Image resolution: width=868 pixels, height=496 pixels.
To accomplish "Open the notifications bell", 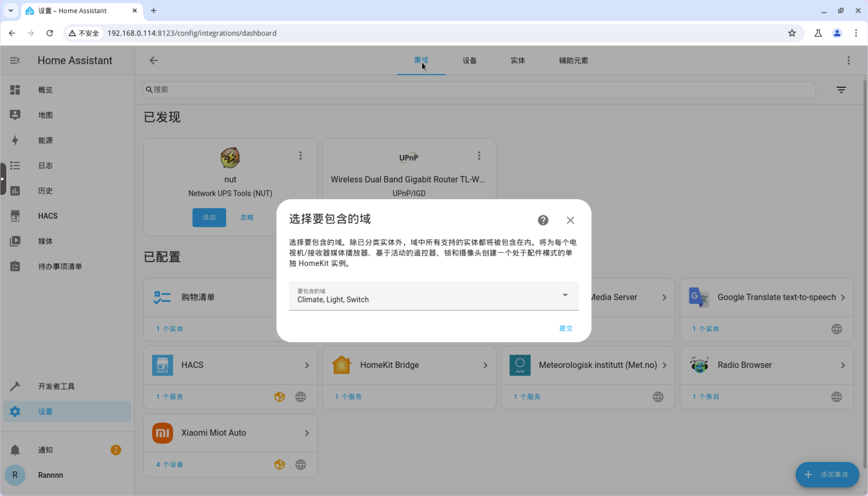I will pos(15,450).
